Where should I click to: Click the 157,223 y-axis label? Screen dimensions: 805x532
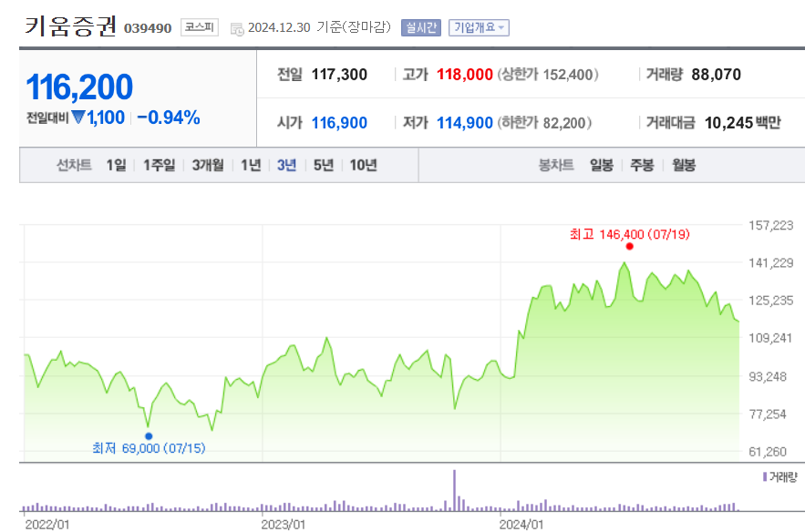click(770, 225)
